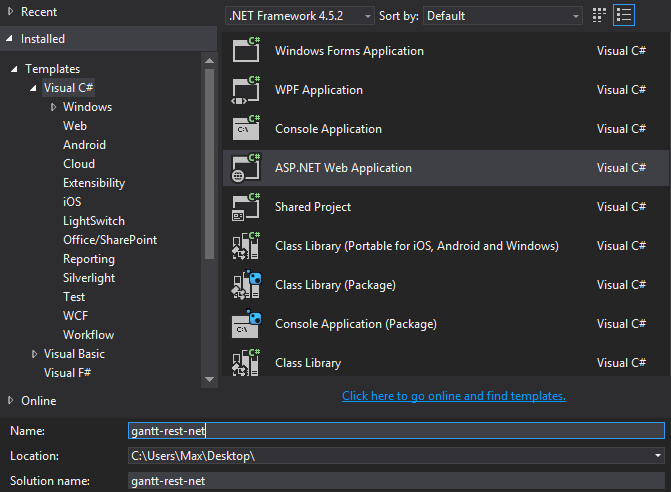671x492 pixels.
Task: Switch to medium icons list view
Action: pyautogui.click(x=623, y=15)
